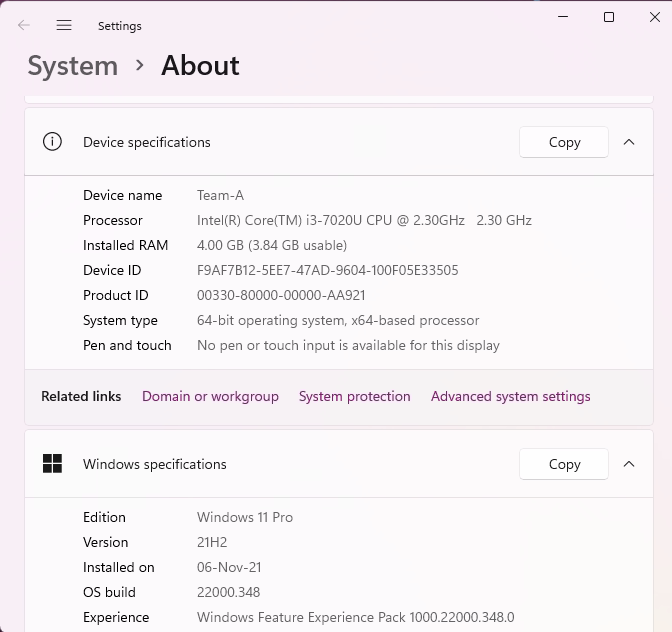Viewport: 672px width, 632px height.
Task: Click the Pen and touch label
Action: [x=127, y=345]
